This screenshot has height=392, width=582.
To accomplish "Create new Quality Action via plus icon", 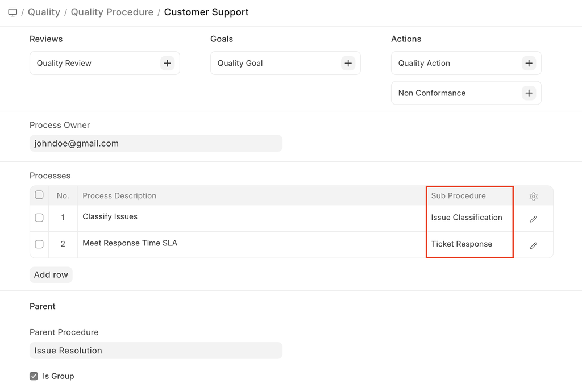I will (529, 63).
